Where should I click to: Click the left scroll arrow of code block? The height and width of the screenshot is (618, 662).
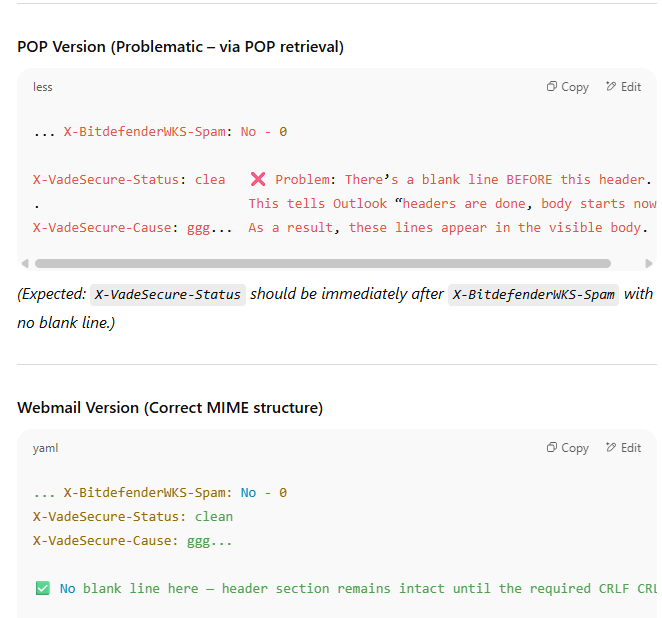pos(25,263)
